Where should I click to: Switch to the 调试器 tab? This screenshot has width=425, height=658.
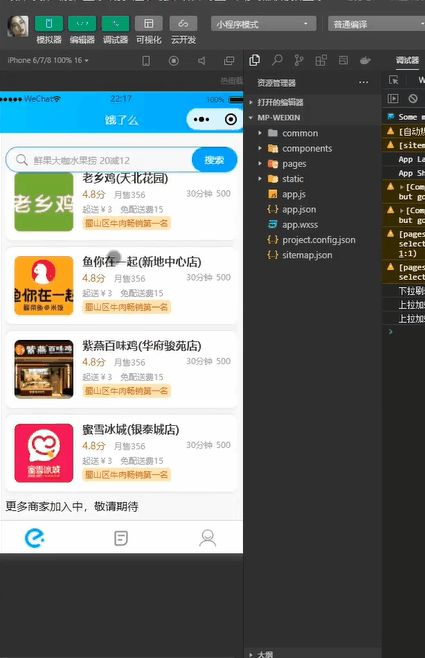point(407,60)
